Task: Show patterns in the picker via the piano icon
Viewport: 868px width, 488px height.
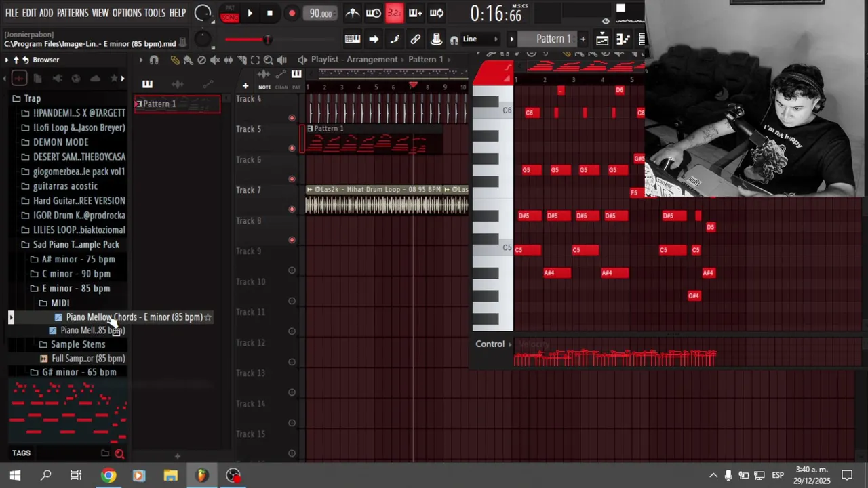Action: tap(147, 84)
